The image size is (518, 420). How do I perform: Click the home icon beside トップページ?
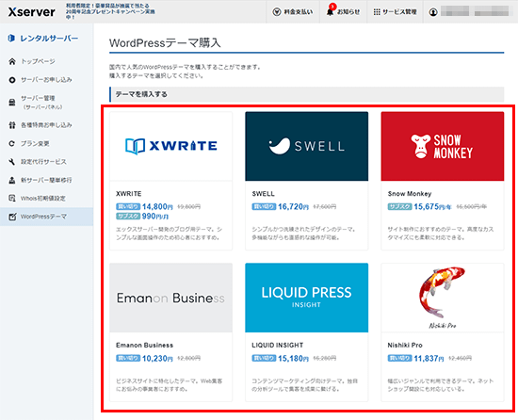(12, 61)
